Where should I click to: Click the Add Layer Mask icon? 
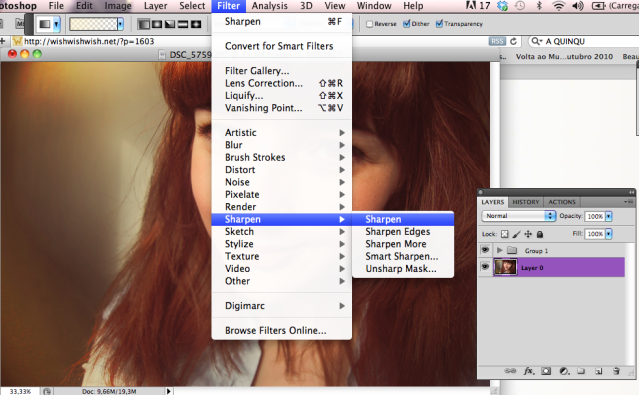[x=546, y=371]
